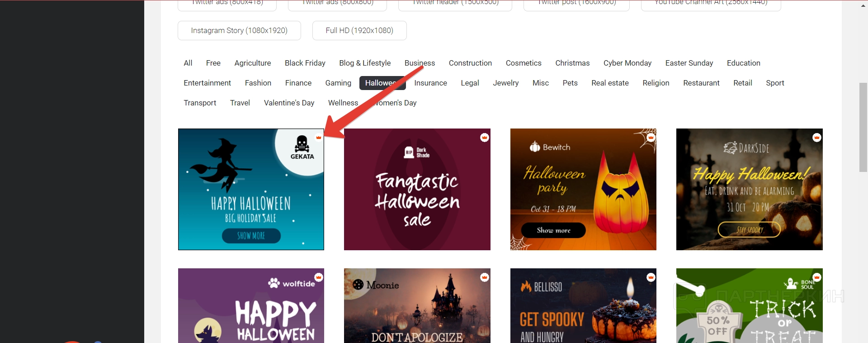Open the Moonie Don't Apologize template

point(417,305)
